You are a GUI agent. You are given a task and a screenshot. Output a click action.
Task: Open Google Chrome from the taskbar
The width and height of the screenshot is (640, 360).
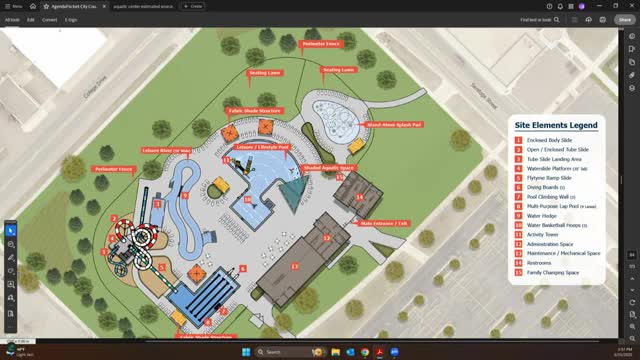[x=365, y=352]
